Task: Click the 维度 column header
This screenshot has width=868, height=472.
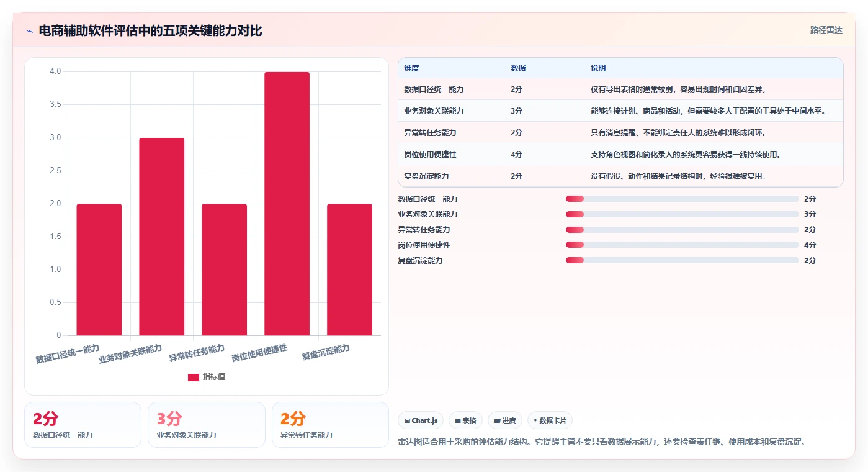Action: coord(411,68)
